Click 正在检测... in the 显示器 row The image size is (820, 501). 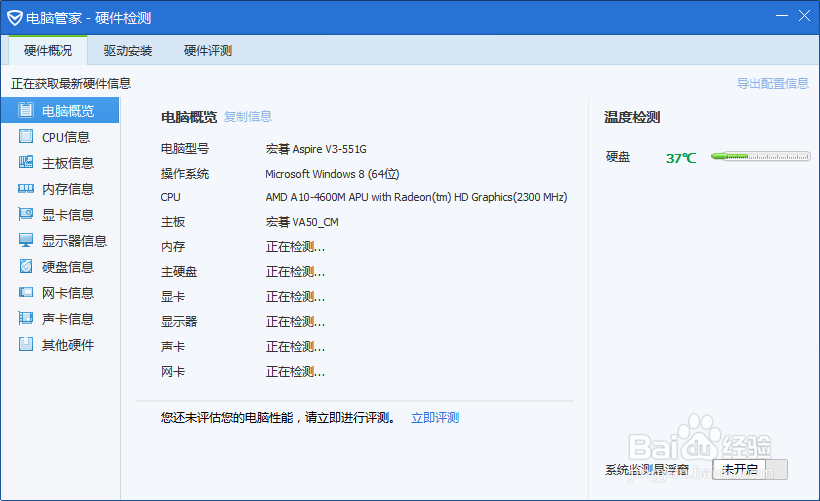tap(295, 322)
